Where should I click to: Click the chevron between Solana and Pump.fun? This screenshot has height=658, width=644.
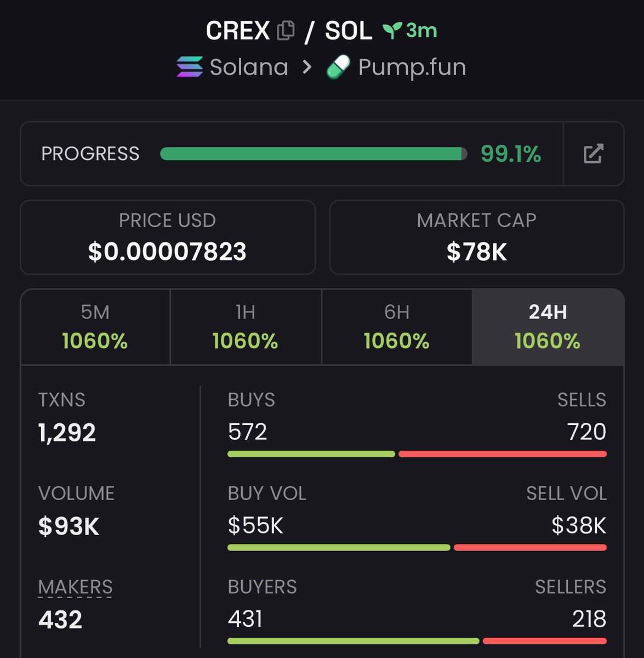click(307, 67)
